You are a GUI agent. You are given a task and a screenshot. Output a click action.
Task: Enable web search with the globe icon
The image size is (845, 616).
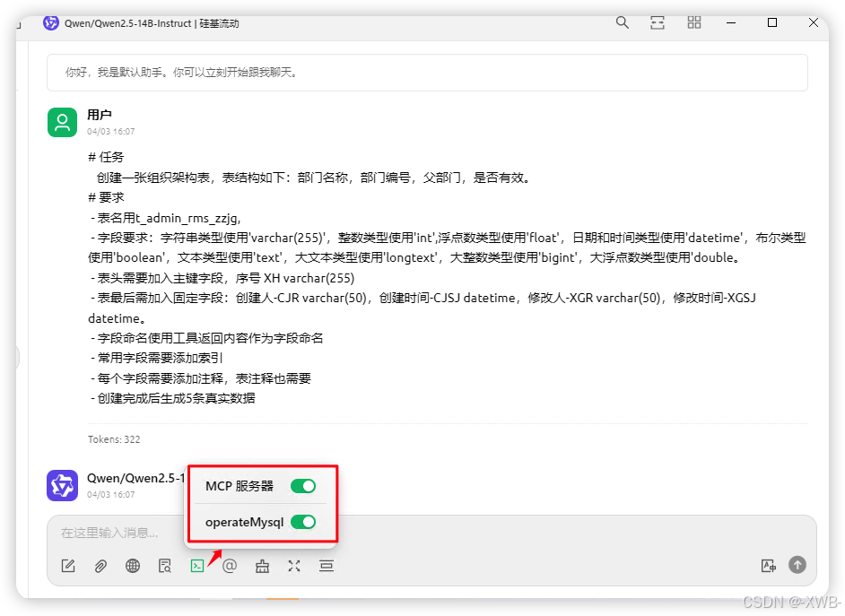click(x=133, y=566)
